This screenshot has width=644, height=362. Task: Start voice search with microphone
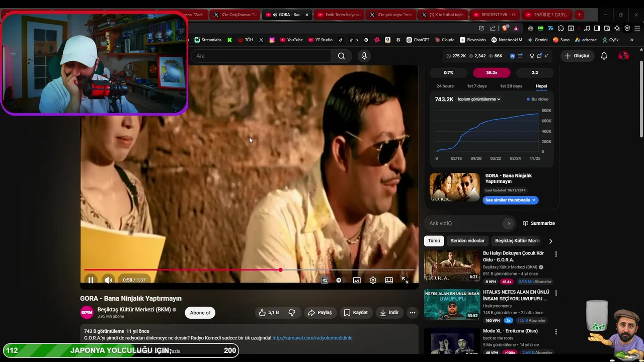(x=364, y=56)
